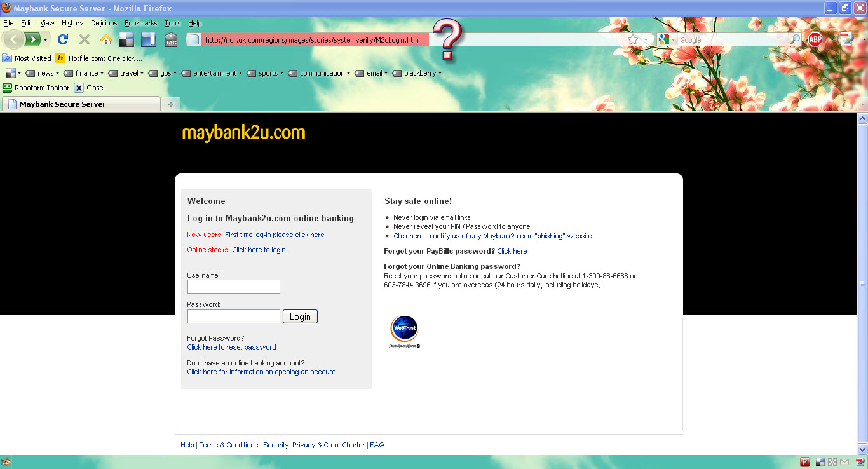Open the browser Home page icon
Image resolution: width=868 pixels, height=469 pixels.
105,39
